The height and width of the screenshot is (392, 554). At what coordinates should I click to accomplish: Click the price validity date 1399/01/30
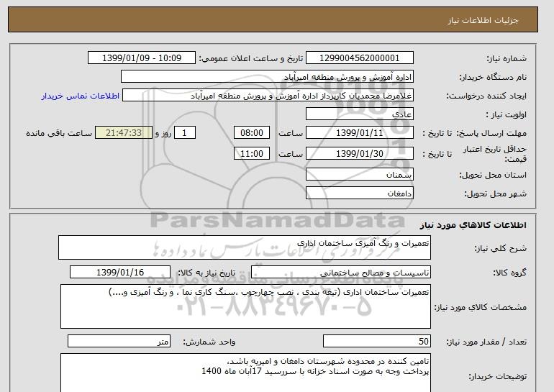coord(359,154)
